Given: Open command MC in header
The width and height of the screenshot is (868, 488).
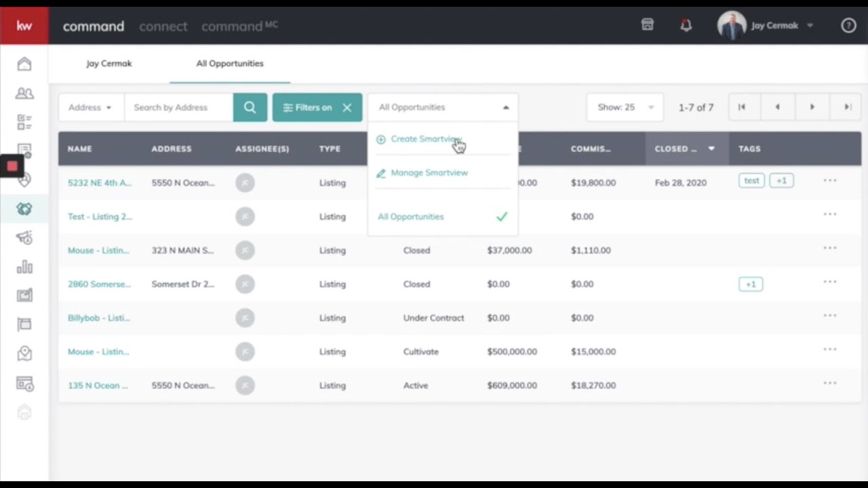Looking at the screenshot, I should pos(239,26).
